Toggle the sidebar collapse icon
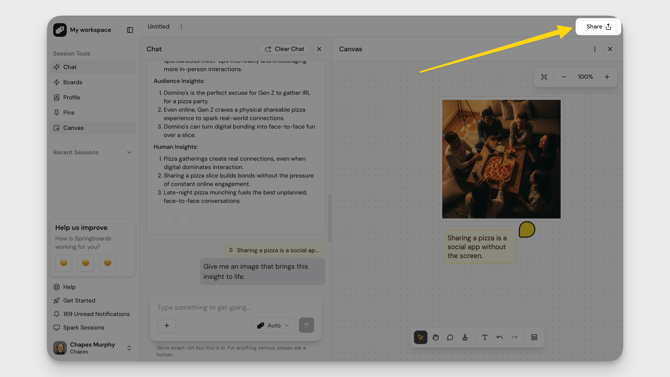The image size is (670, 377). [130, 30]
